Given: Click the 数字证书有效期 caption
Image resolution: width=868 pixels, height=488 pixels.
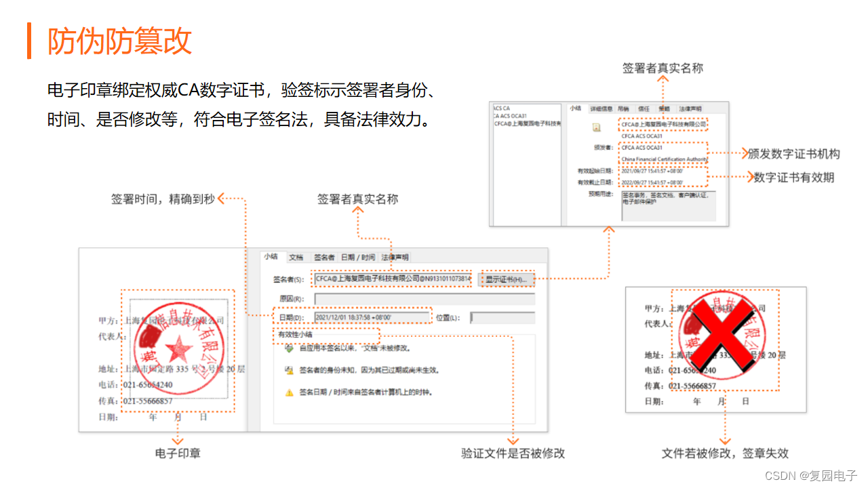Looking at the screenshot, I should pos(794,178).
